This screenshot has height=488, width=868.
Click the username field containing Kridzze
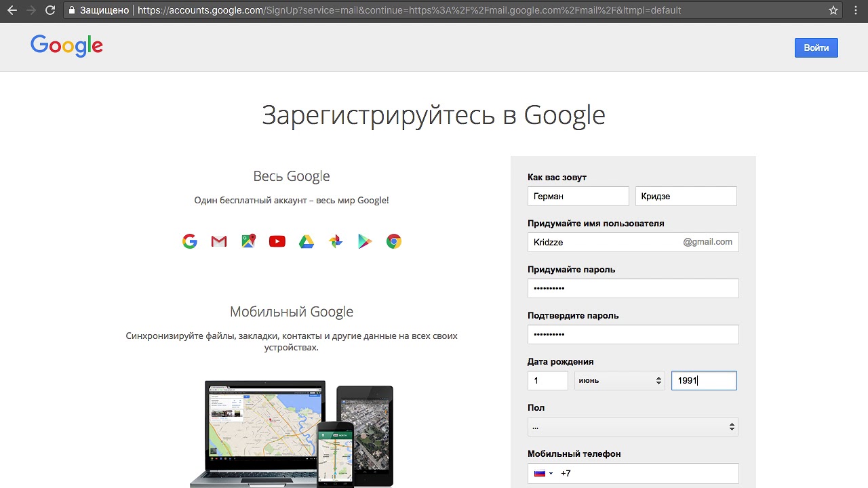pyautogui.click(x=633, y=242)
